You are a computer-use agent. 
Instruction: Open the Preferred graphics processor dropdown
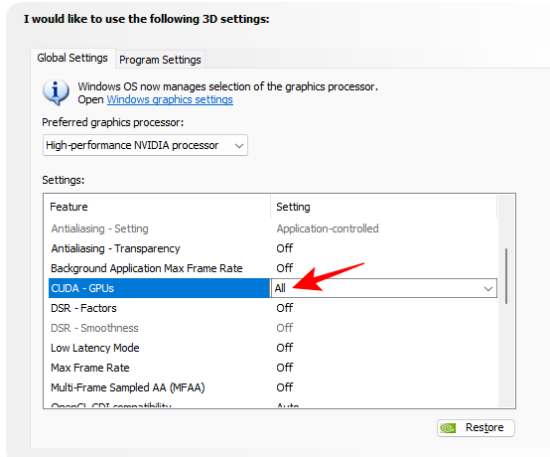[x=145, y=145]
